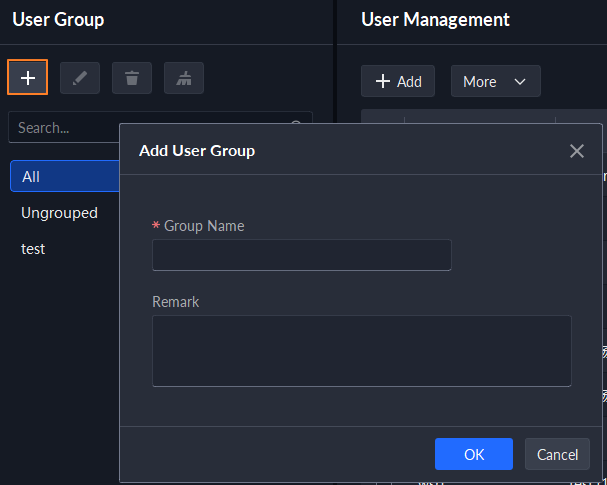Viewport: 607px width, 485px height.
Task: Click into the Remark text area
Action: (x=361, y=350)
